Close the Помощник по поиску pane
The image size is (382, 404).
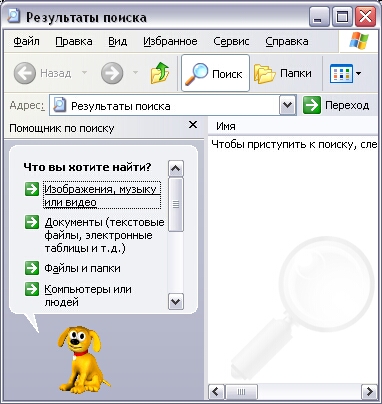tap(193, 125)
